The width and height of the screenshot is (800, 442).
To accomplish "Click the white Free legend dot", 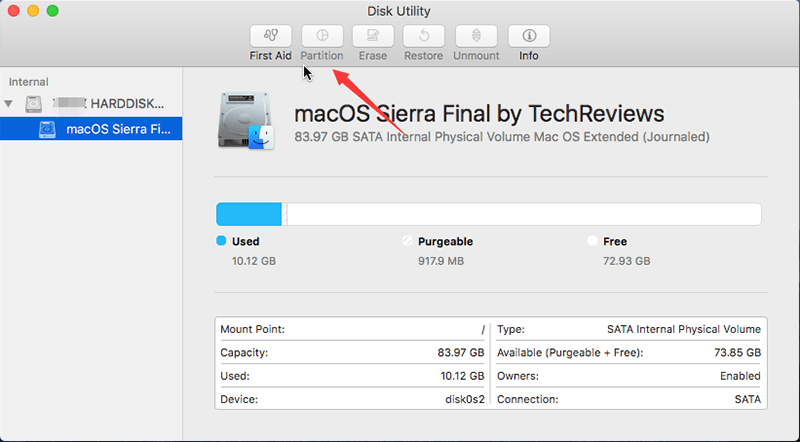I will (592, 241).
